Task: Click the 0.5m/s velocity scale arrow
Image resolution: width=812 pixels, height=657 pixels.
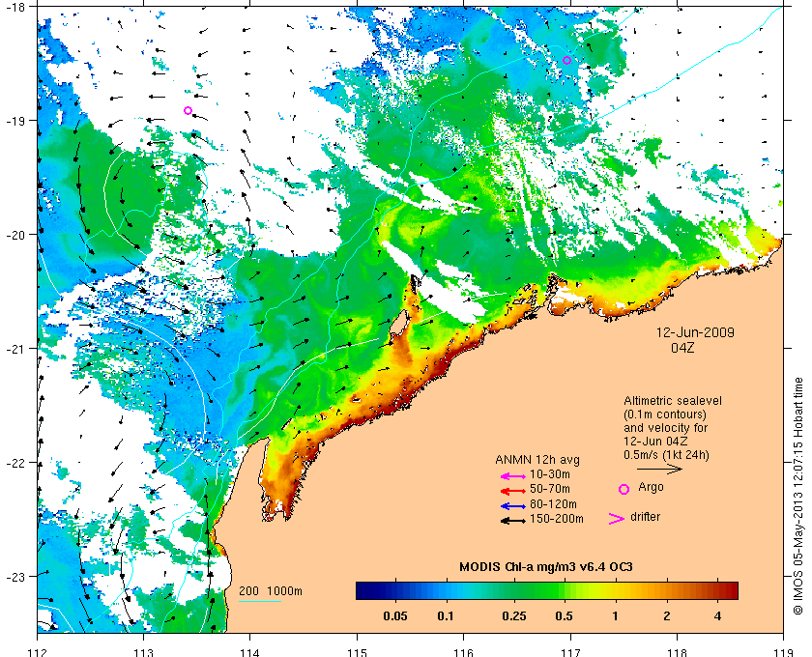Action: (659, 470)
